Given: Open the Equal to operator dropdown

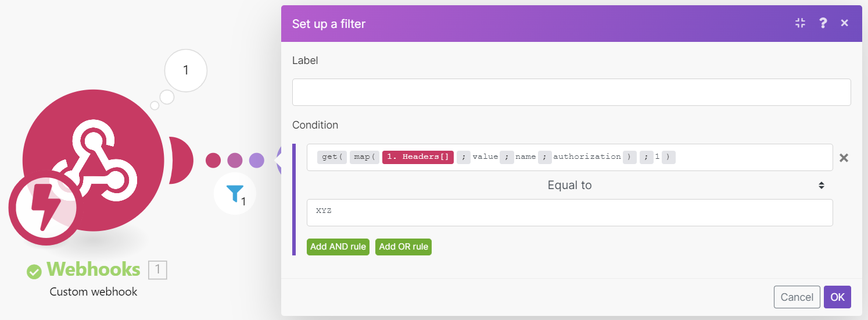Looking at the screenshot, I should tap(569, 186).
